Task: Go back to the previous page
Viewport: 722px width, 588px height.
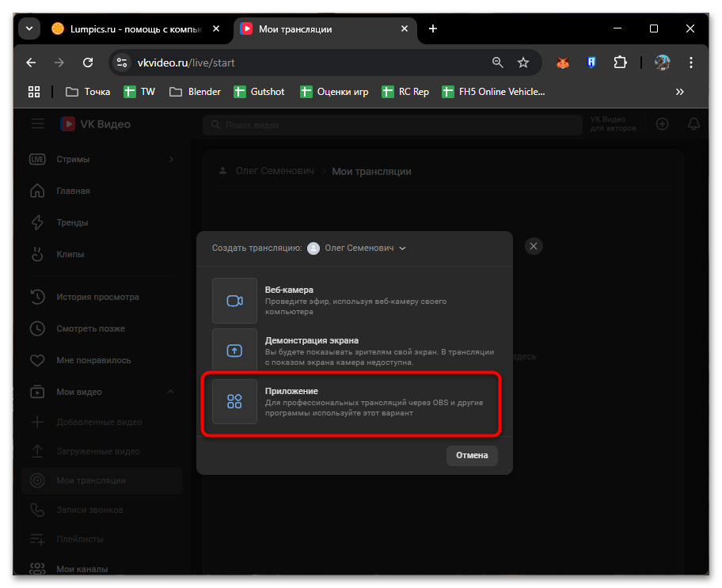Action: pyautogui.click(x=31, y=63)
